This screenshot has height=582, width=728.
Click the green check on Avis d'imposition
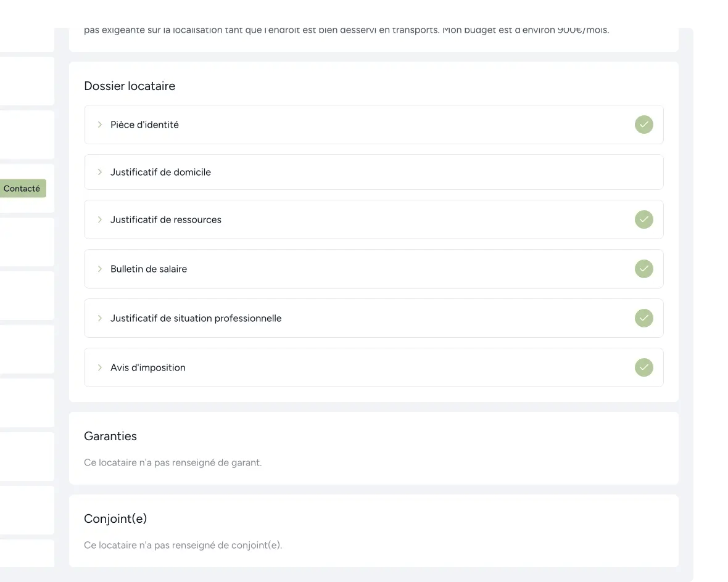(x=643, y=367)
